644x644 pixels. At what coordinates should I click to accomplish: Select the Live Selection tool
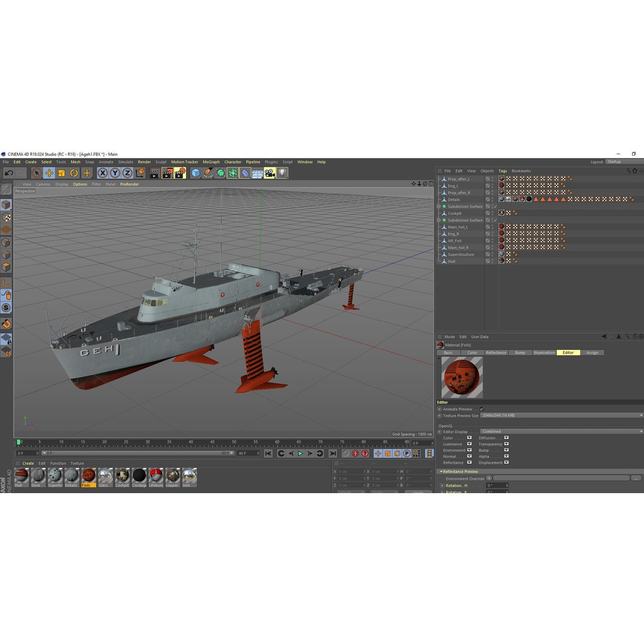[36, 173]
